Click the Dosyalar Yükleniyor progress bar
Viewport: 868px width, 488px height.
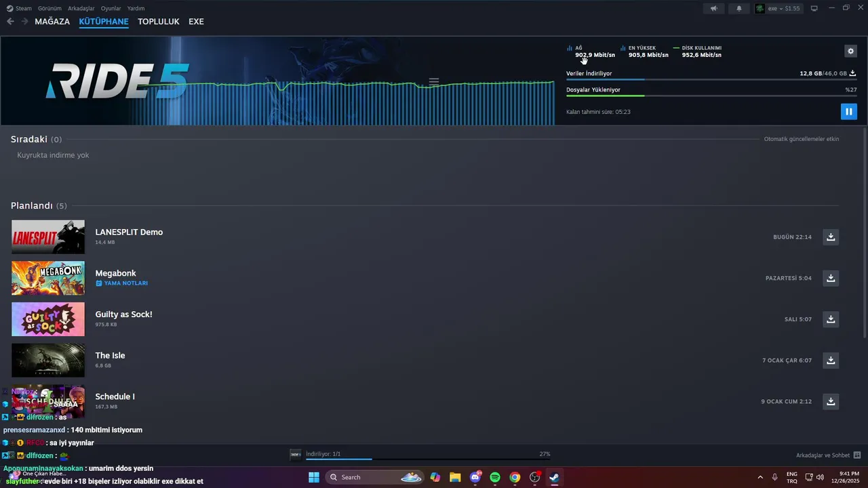711,96
